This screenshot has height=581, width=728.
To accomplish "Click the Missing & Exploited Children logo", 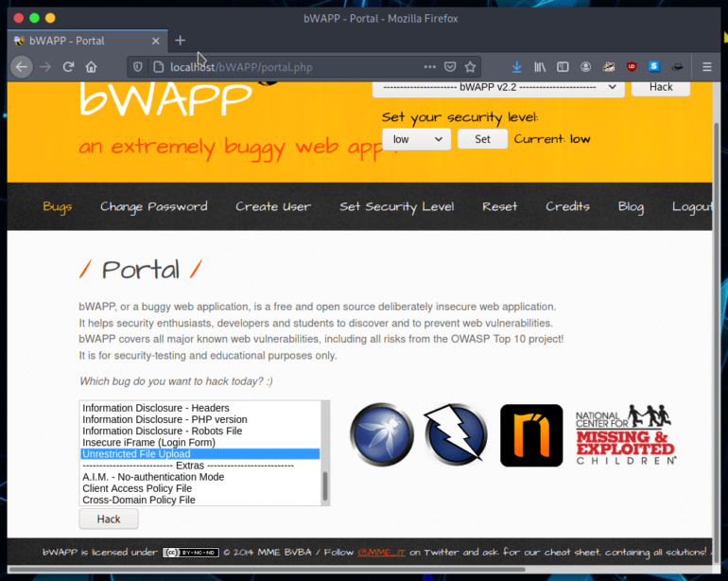I will tap(625, 435).
